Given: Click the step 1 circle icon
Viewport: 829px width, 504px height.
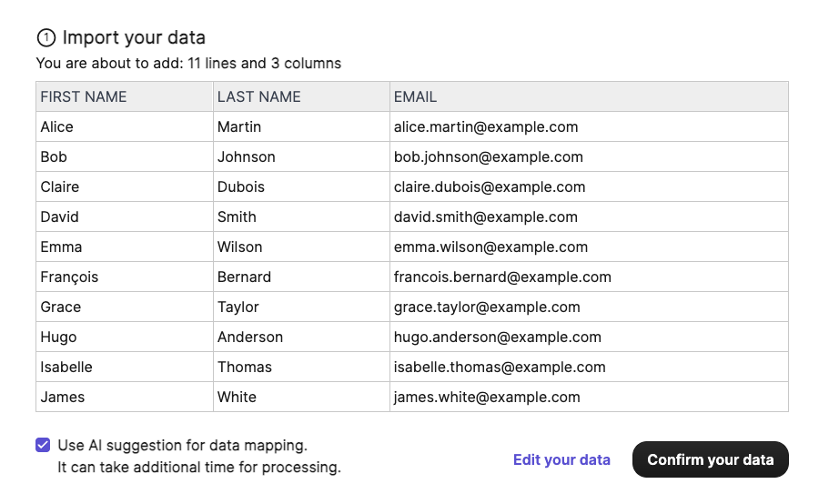Looking at the screenshot, I should (x=45, y=38).
